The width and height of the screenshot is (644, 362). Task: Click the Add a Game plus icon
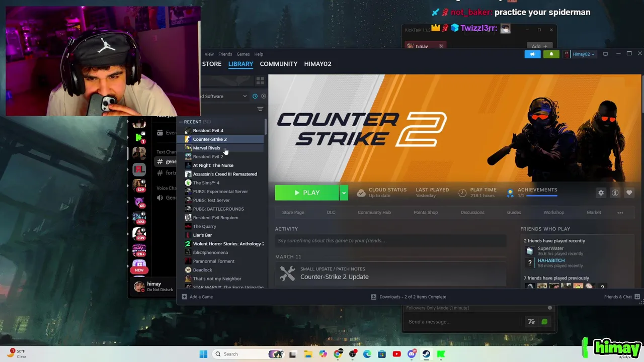tap(185, 297)
